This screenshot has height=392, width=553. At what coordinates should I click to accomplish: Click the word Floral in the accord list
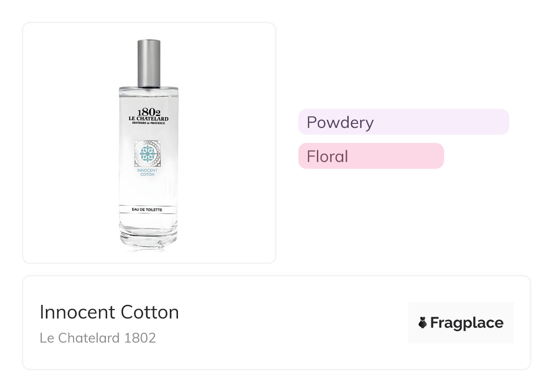point(327,157)
